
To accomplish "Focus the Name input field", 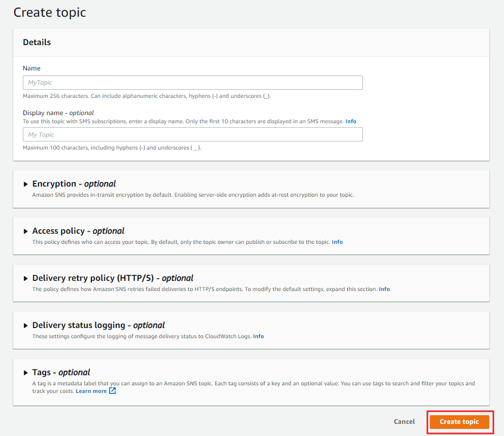I will (x=192, y=83).
